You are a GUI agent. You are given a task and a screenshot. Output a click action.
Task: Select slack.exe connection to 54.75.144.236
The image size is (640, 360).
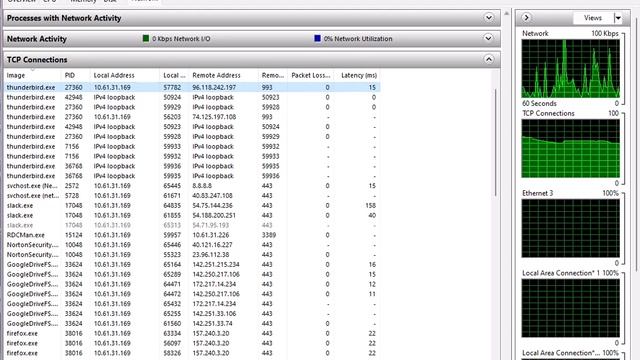click(192, 205)
